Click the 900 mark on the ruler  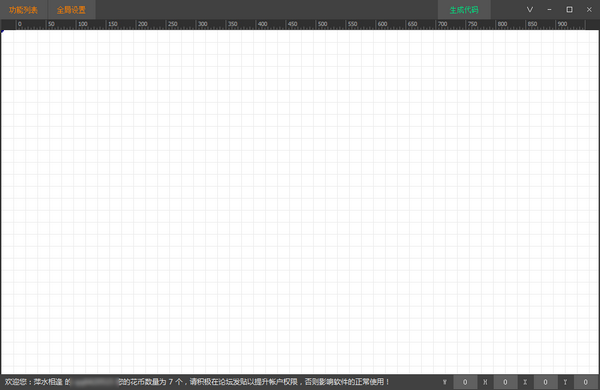click(x=562, y=24)
